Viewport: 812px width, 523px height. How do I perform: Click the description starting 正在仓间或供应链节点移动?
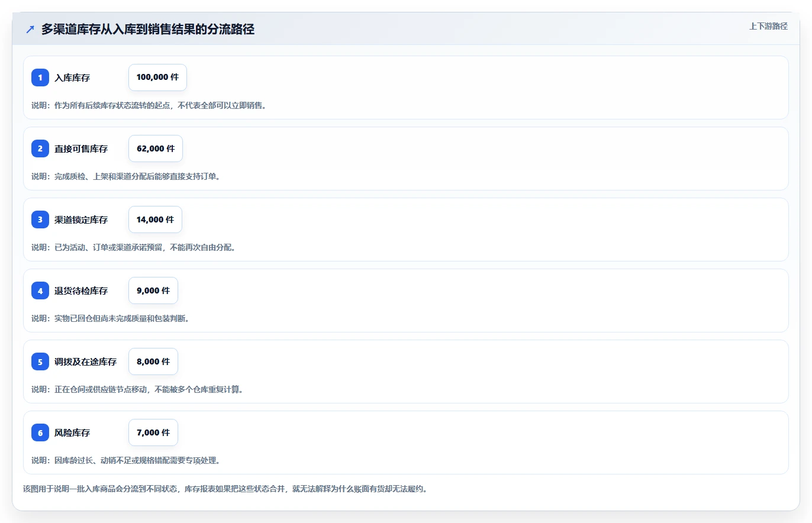click(137, 389)
